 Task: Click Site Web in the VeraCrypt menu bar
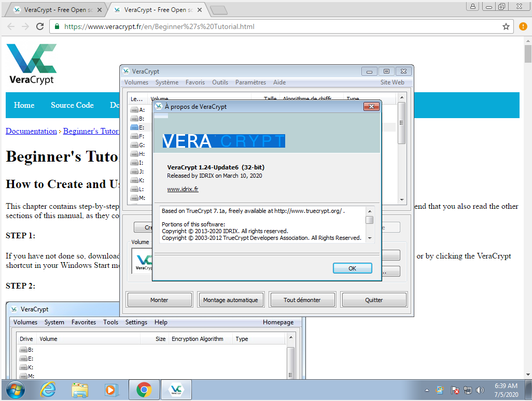click(392, 82)
